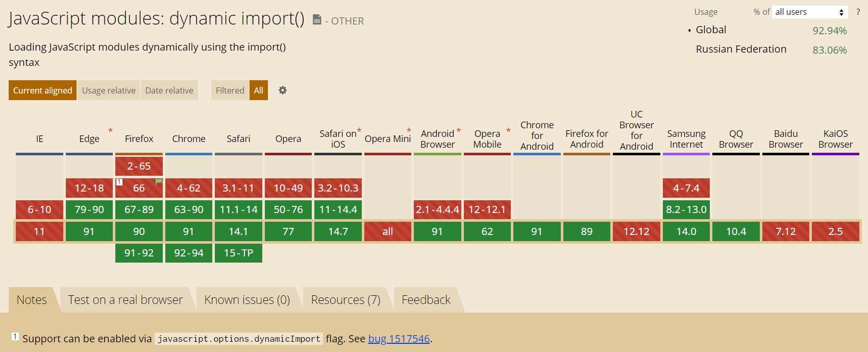Screen dimensions: 868x352
Task: Select the Samsung Internet 4-7.4 cell
Action: [686, 188]
